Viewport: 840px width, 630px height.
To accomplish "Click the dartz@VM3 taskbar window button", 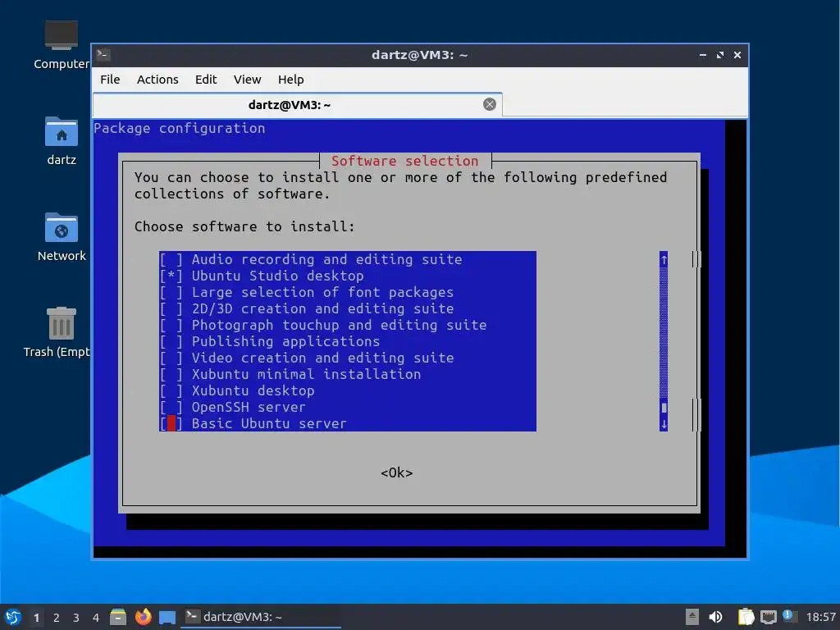I will [x=260, y=617].
